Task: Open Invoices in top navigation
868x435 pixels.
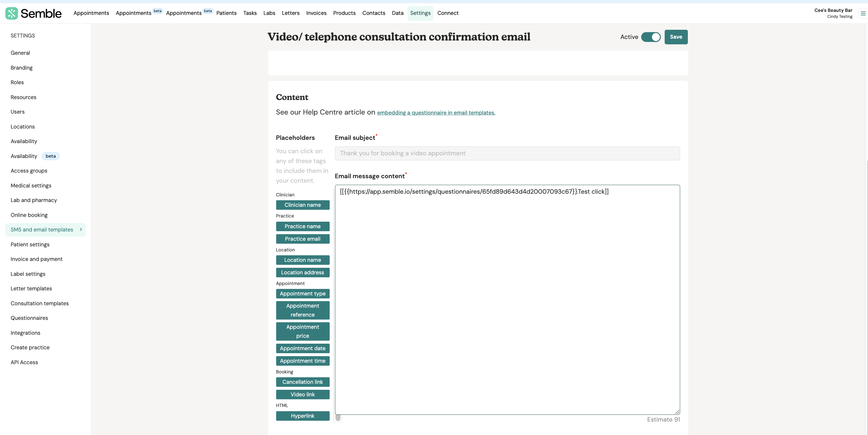Action: click(316, 13)
